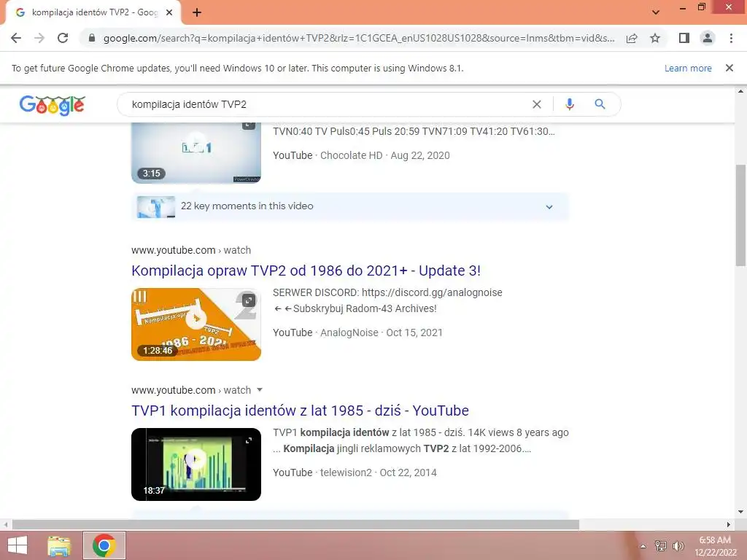Click the scroll-right arrow at bottom
The width and height of the screenshot is (747, 560).
point(729,525)
